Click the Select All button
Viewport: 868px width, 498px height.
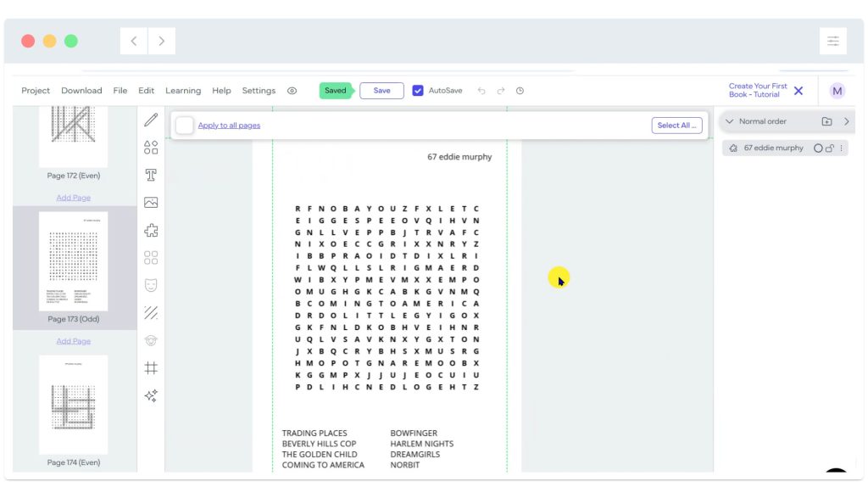[676, 126]
